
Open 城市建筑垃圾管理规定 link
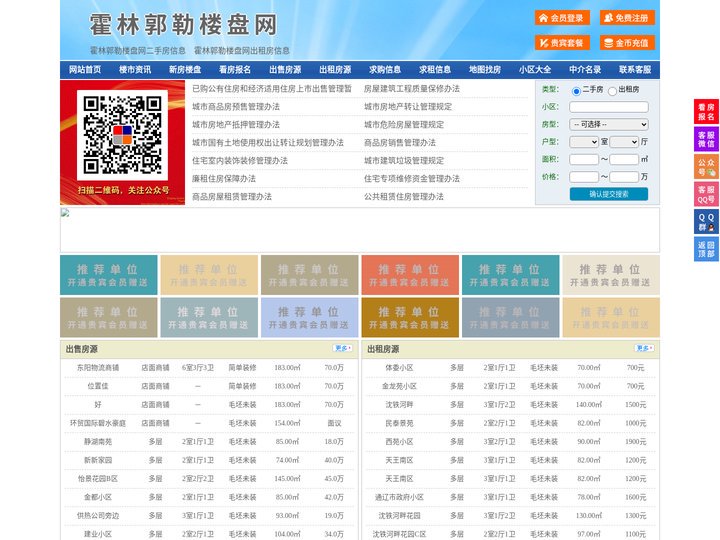(404, 161)
